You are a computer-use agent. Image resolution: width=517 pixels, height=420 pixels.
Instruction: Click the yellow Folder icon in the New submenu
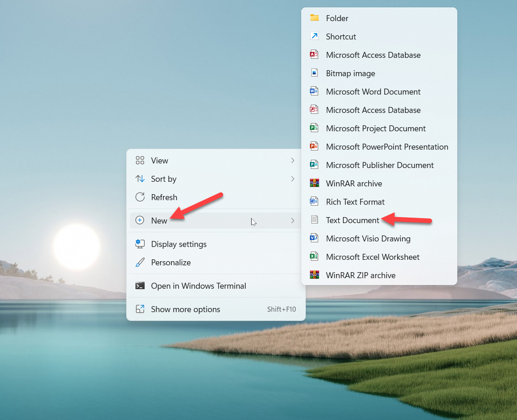[314, 18]
